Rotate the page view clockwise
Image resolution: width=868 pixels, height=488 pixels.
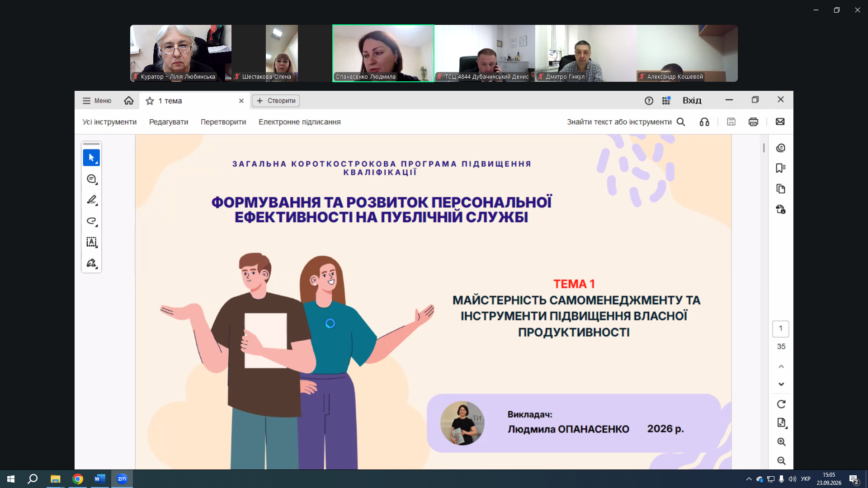coord(781,404)
